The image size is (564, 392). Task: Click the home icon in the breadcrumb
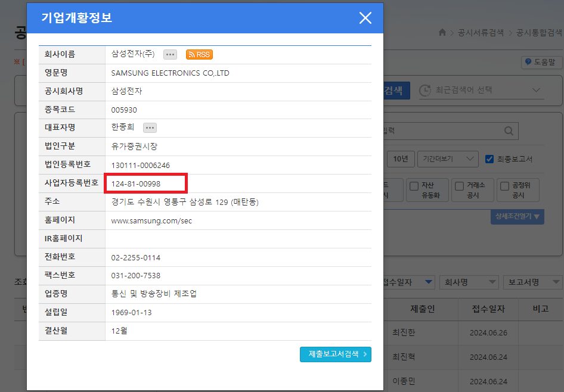point(442,32)
